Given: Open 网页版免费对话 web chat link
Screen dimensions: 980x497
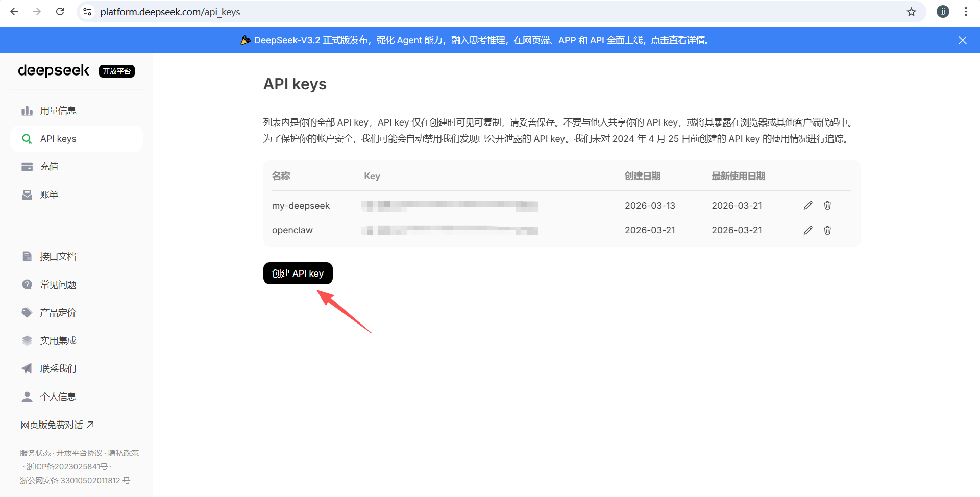Looking at the screenshot, I should click(57, 425).
